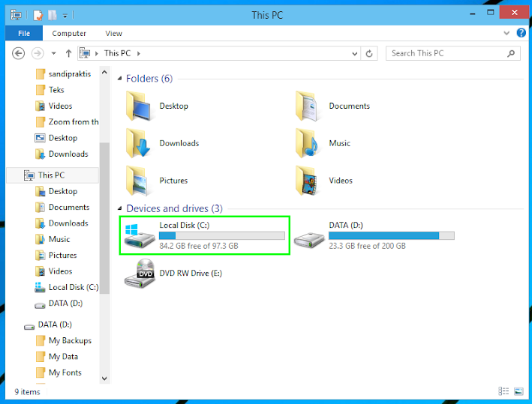Viewport: 532px width, 404px height.
Task: Click This PC in the address breadcrumb
Action: coord(117,53)
